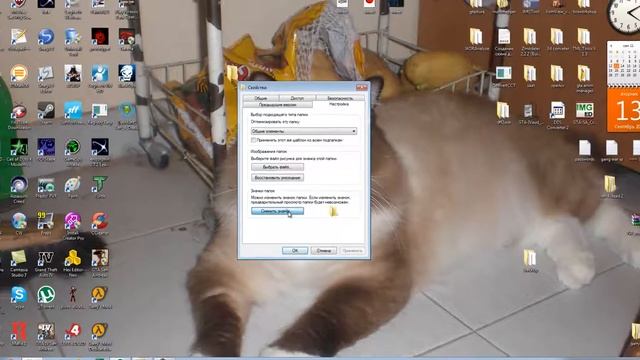Select the Настройка tab

point(339,104)
